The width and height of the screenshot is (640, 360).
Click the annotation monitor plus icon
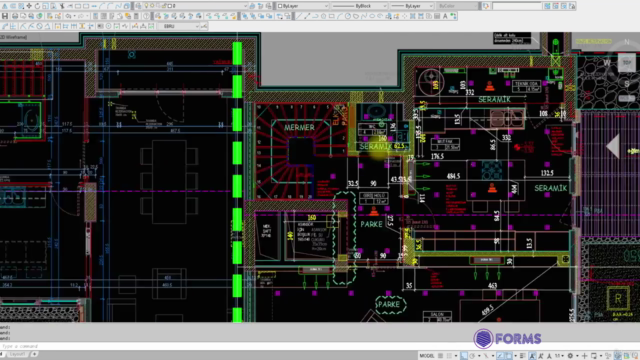(584, 356)
